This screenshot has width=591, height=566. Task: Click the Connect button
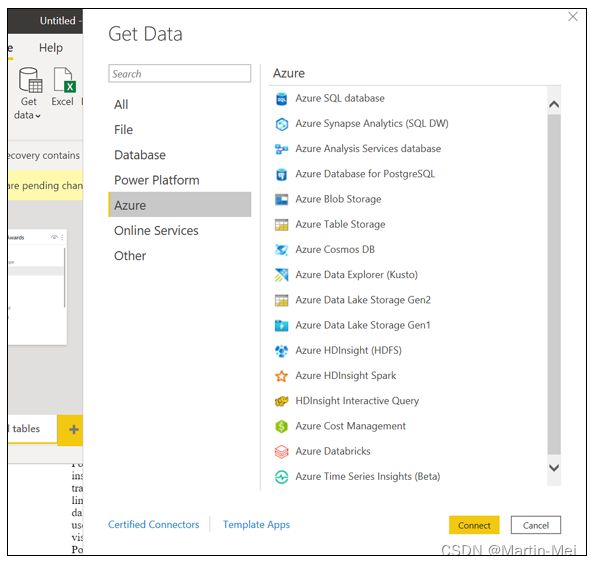pyautogui.click(x=474, y=525)
